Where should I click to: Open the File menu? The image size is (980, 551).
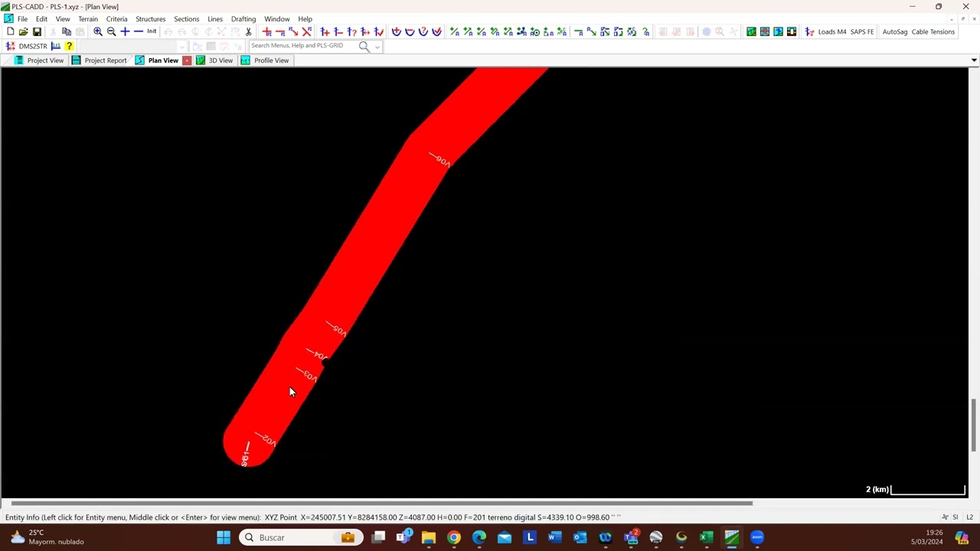[x=22, y=19]
